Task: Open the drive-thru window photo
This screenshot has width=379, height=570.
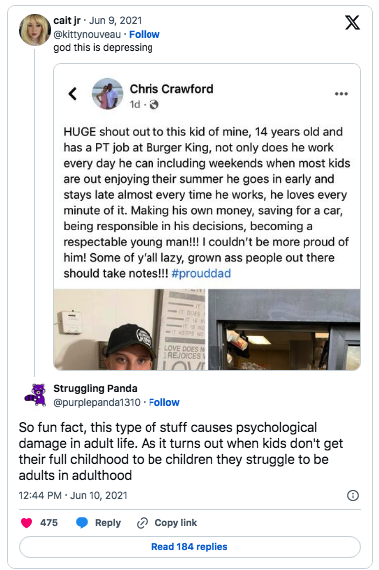Action: [x=284, y=329]
